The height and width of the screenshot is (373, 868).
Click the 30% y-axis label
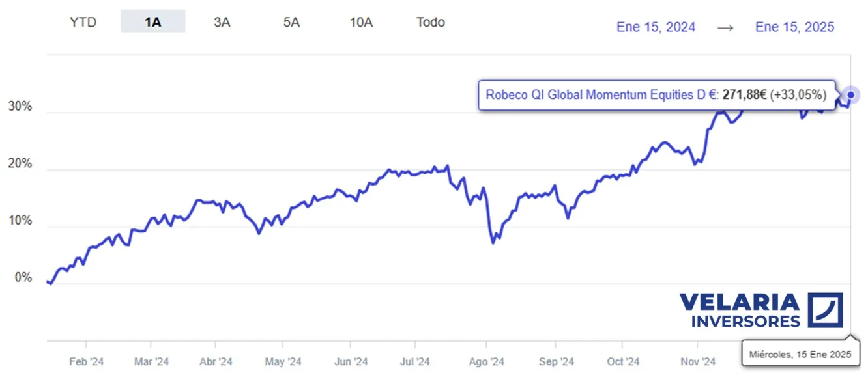[20, 107]
